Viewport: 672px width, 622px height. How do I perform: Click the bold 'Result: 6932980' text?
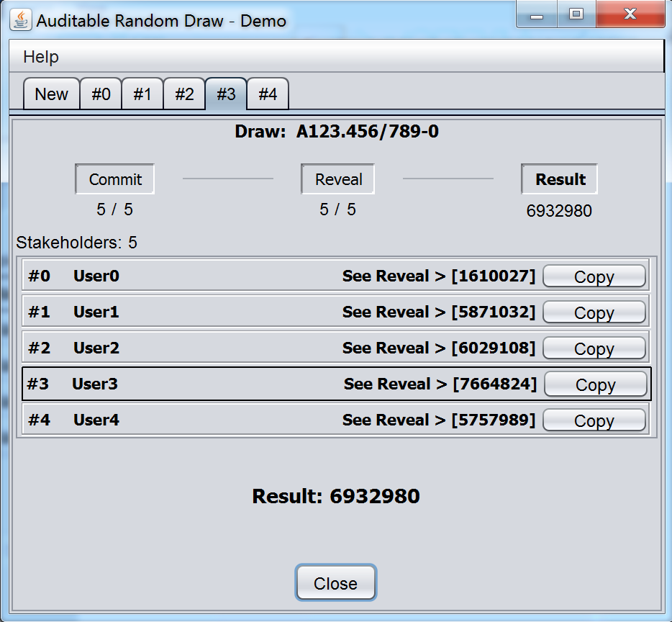tap(335, 496)
